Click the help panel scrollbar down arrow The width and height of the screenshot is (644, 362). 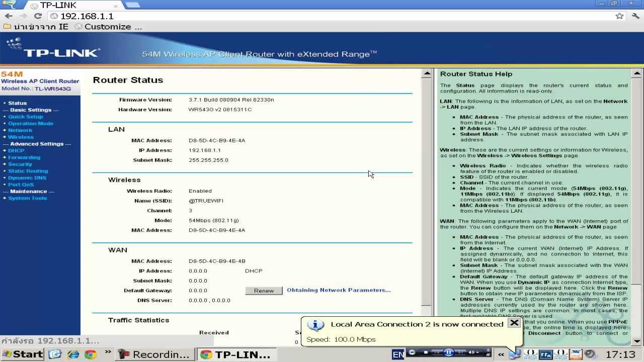(x=637, y=341)
